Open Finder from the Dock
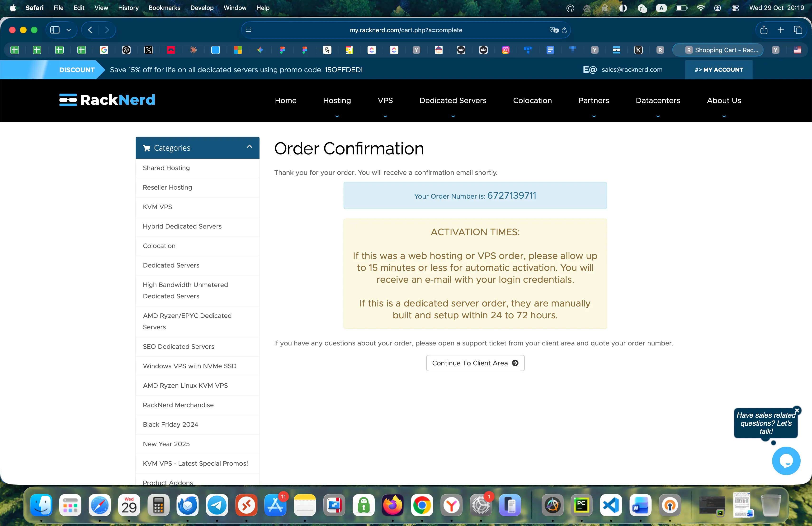Image resolution: width=812 pixels, height=526 pixels. point(41,505)
